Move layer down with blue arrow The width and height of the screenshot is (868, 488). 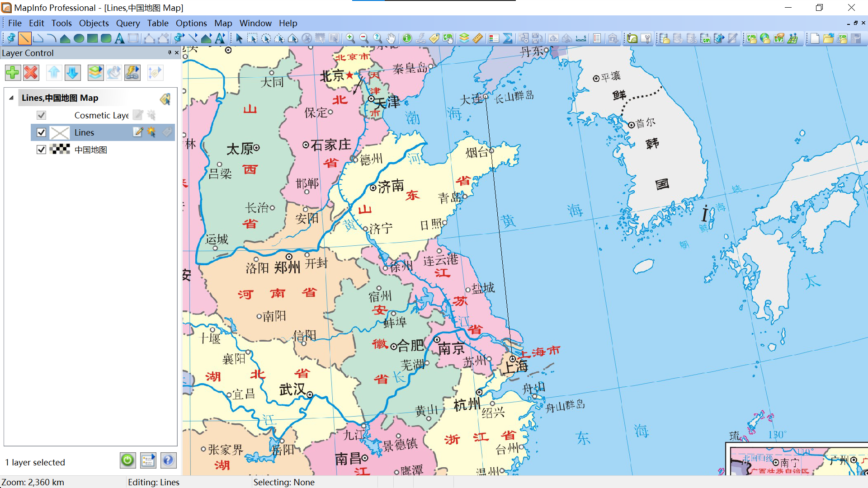pos(72,73)
